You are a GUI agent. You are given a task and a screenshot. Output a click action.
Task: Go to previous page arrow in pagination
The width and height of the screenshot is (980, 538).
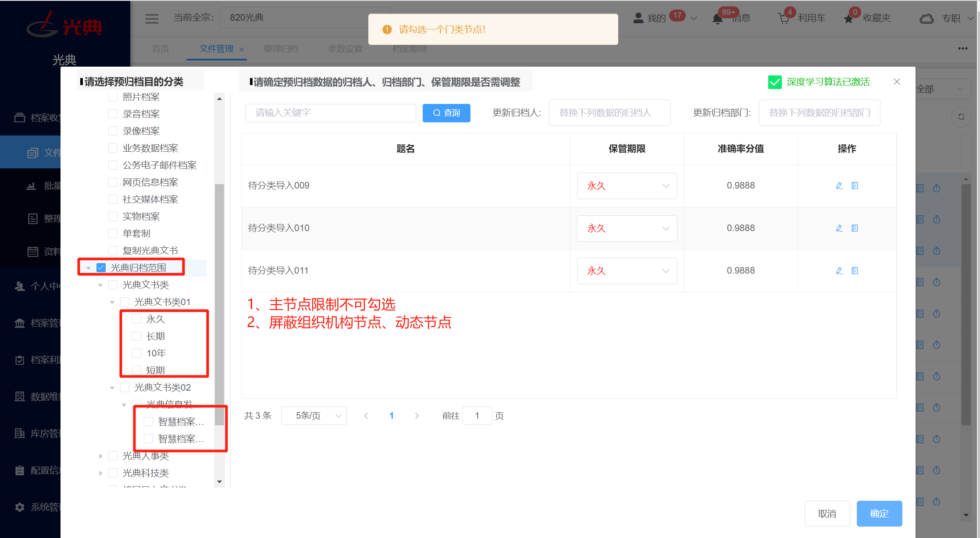[366, 416]
